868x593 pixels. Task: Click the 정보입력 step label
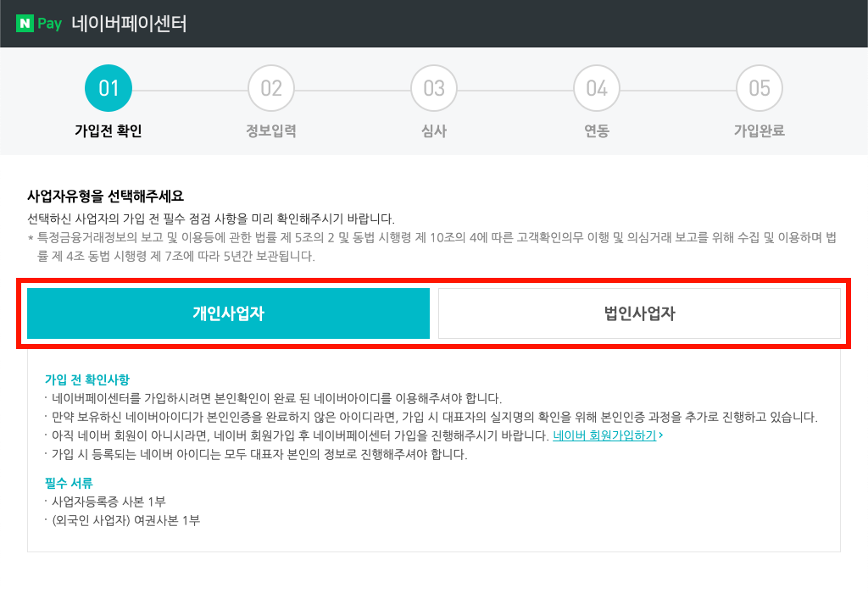coord(271,131)
